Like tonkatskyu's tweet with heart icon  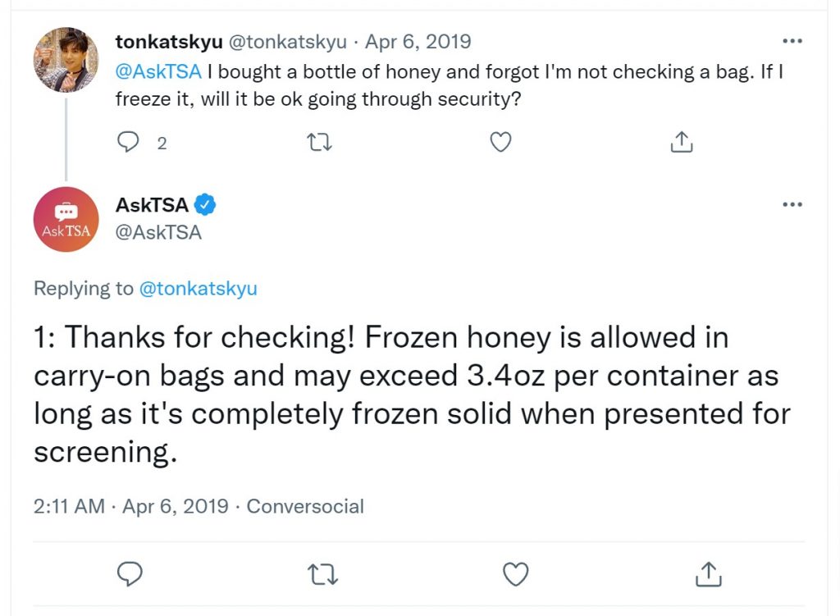tap(501, 143)
